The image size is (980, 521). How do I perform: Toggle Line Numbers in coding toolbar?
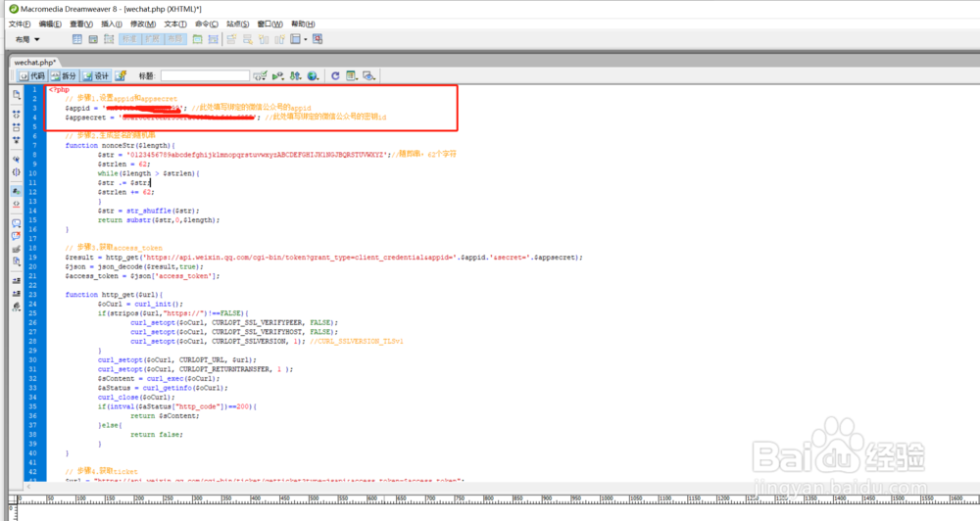coord(17,191)
